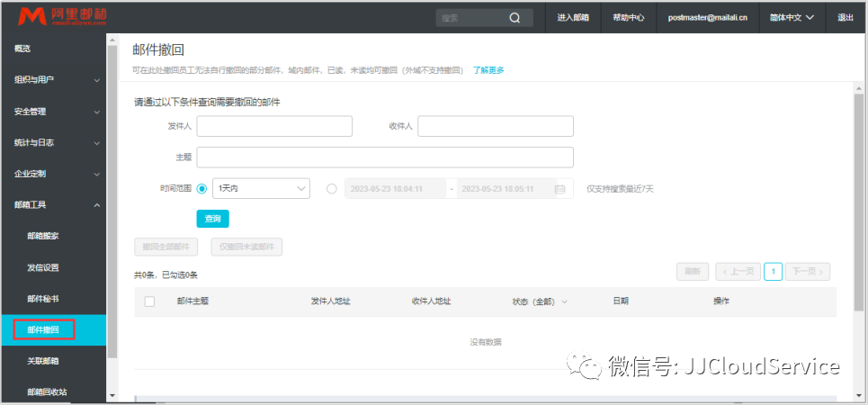Viewport: 868px width, 405px height.
Task: Expand 企业定制 sidebar section
Action: (52, 174)
